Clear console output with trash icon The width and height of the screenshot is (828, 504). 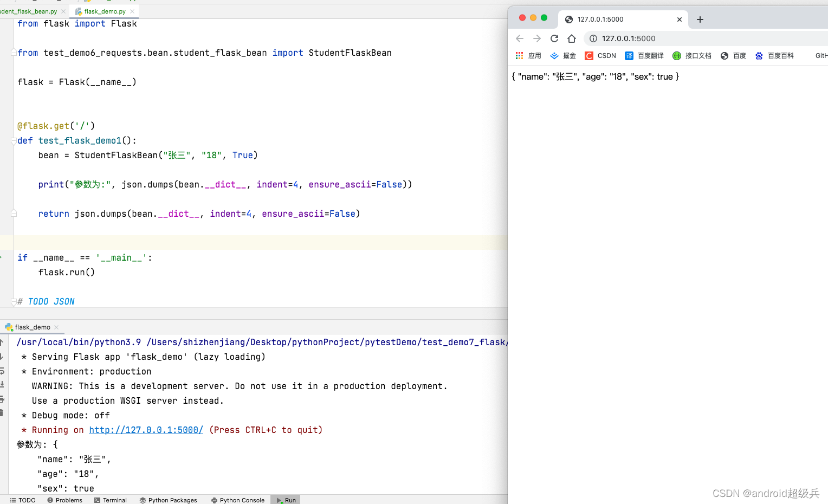coord(2,413)
